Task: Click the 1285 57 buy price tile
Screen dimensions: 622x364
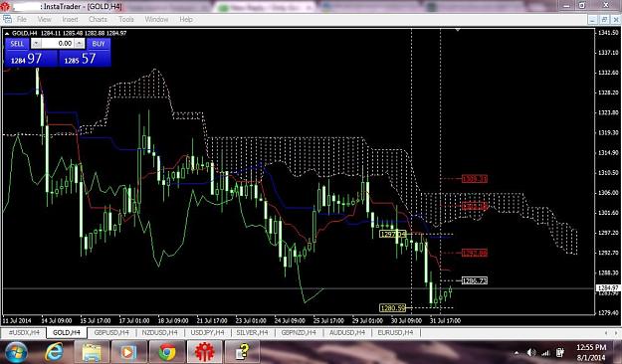Action: pos(85,59)
